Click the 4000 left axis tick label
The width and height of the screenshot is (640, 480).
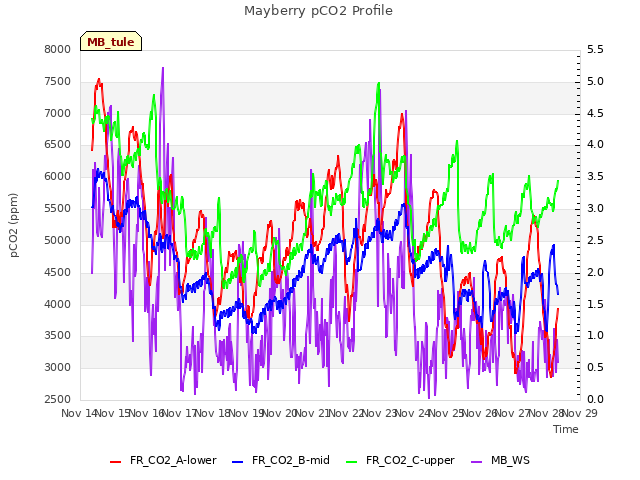[x=58, y=304]
